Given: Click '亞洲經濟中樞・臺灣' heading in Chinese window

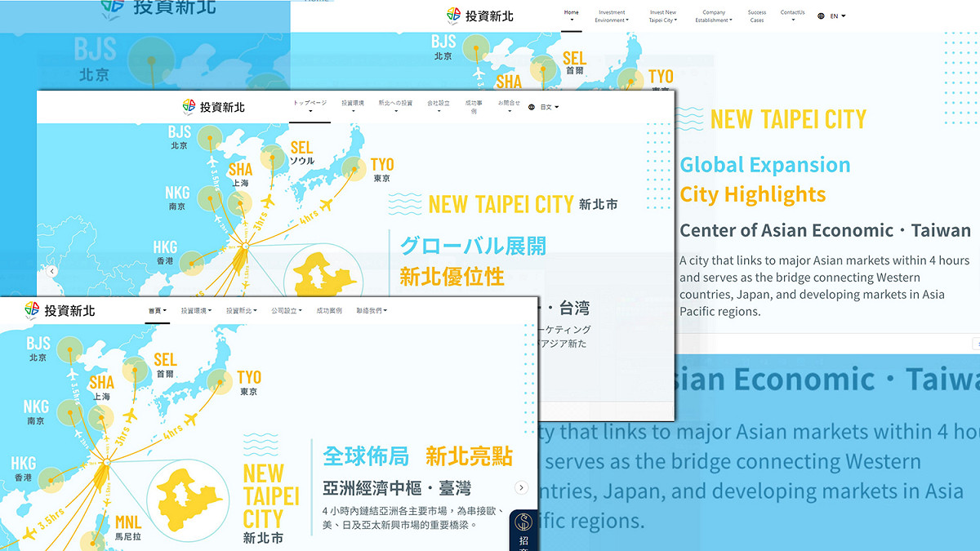Looking at the screenshot, I should pyautogui.click(x=397, y=489).
